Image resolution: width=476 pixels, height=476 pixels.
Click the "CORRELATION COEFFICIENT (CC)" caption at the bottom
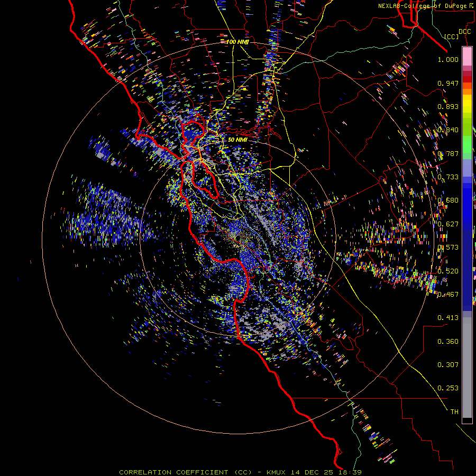[185, 472]
